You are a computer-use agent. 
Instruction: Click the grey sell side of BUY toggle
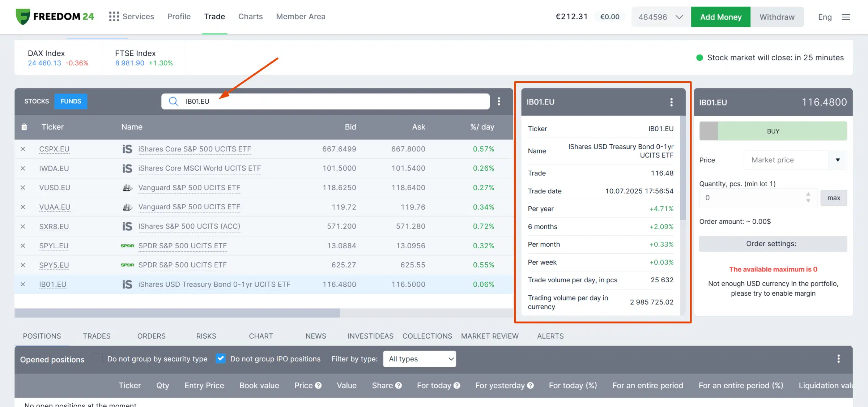point(709,131)
